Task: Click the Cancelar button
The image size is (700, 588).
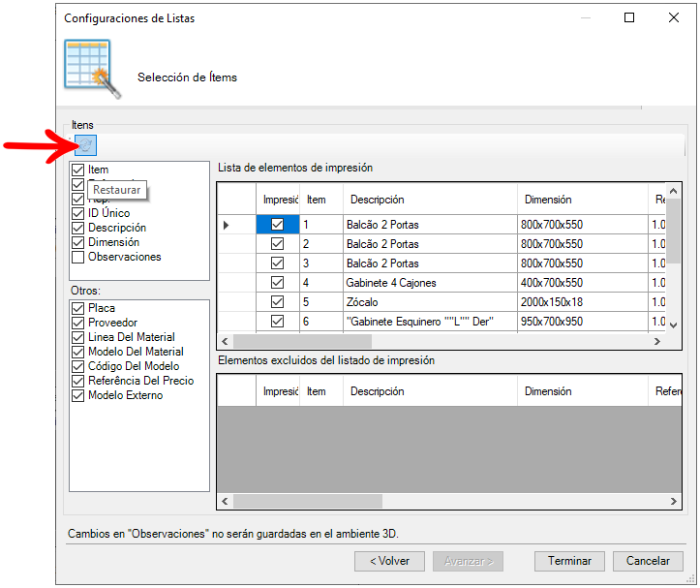Action: coord(648,561)
